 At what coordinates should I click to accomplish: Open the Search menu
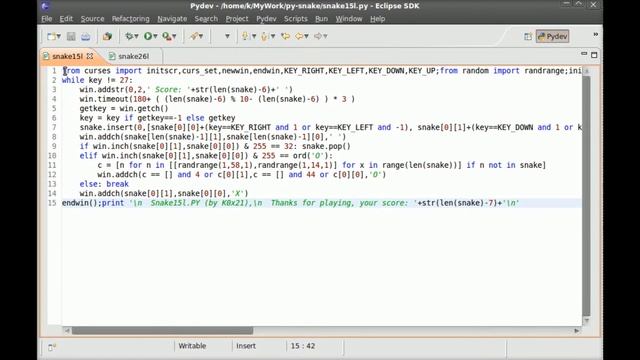pyautogui.click(x=206, y=19)
